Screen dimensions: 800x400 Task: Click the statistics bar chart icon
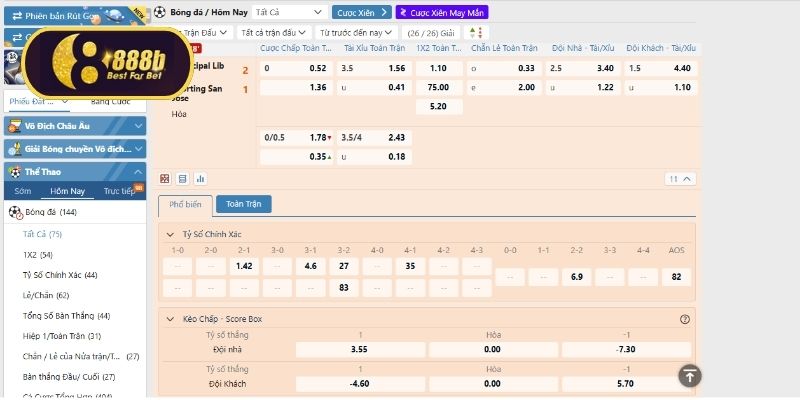coord(200,179)
